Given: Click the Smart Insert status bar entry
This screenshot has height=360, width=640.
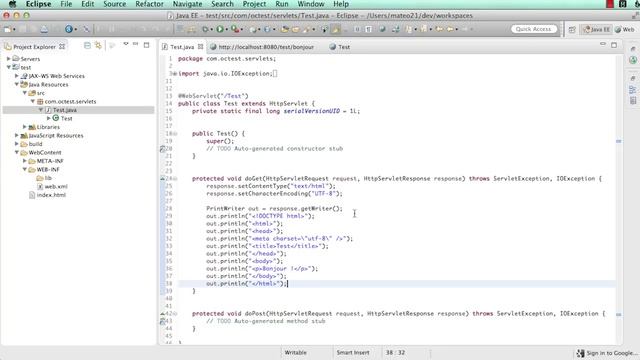Looking at the screenshot, I should (353, 353).
